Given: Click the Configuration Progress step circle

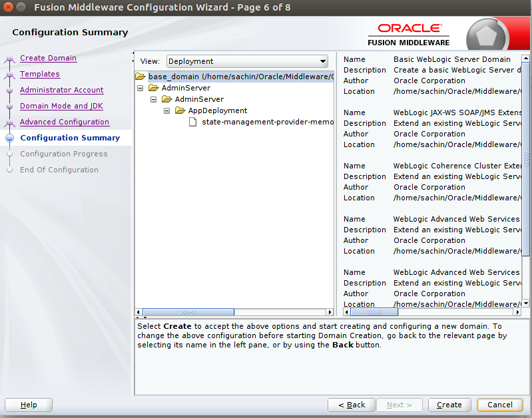Looking at the screenshot, I should click(10, 154).
